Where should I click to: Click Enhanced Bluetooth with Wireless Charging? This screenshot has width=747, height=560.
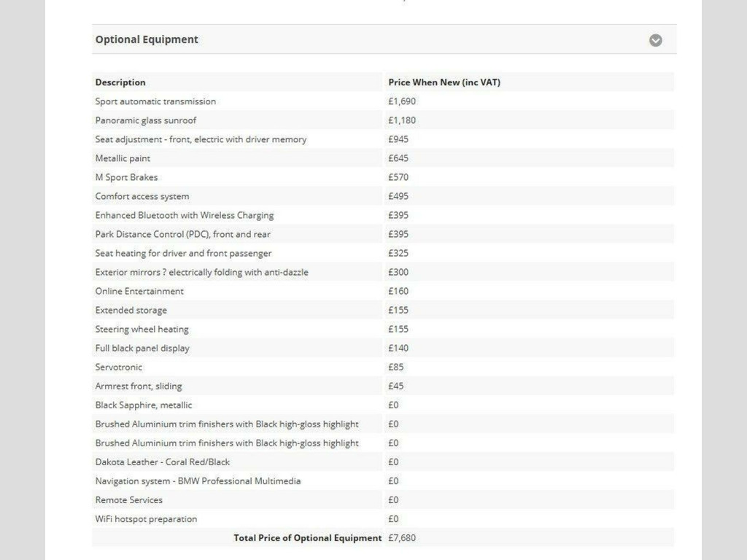tap(185, 215)
